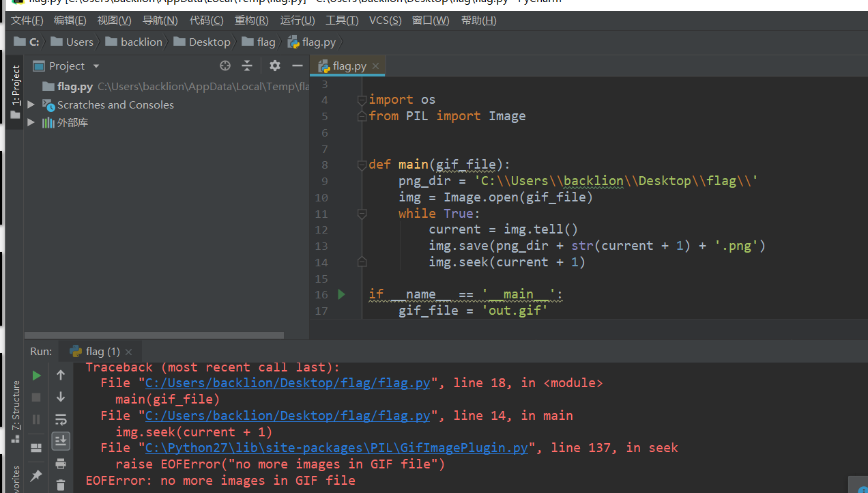
Task: Go down the stack trace in Run panel
Action: [61, 397]
